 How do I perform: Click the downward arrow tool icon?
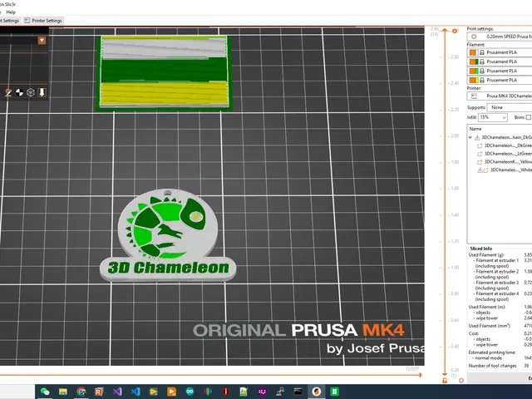click(42, 92)
